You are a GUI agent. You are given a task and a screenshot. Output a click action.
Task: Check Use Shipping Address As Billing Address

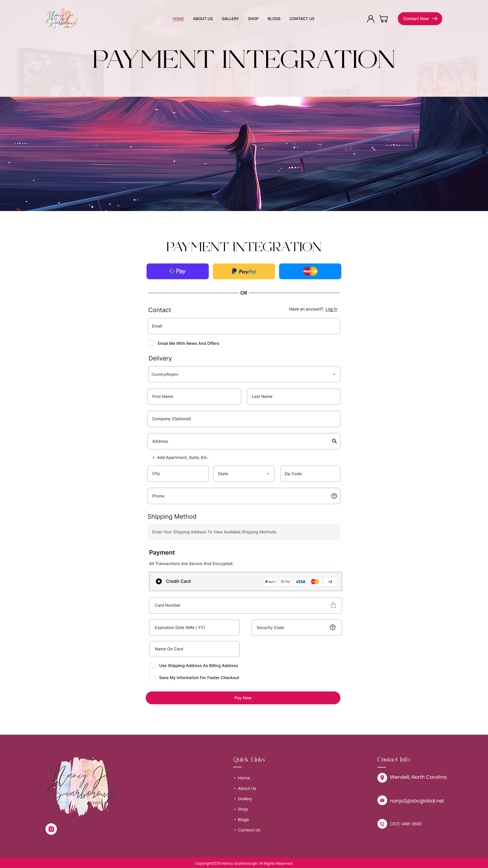click(x=152, y=666)
